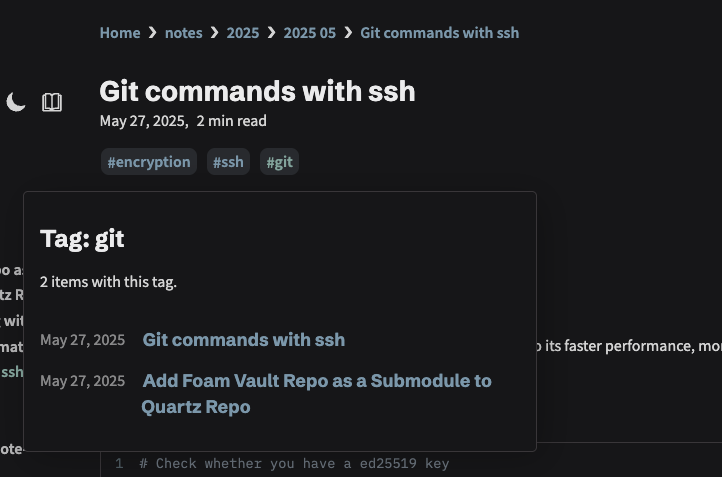The width and height of the screenshot is (722, 477).
Task: Open the Git commands with ssh popover entry
Action: (x=244, y=340)
